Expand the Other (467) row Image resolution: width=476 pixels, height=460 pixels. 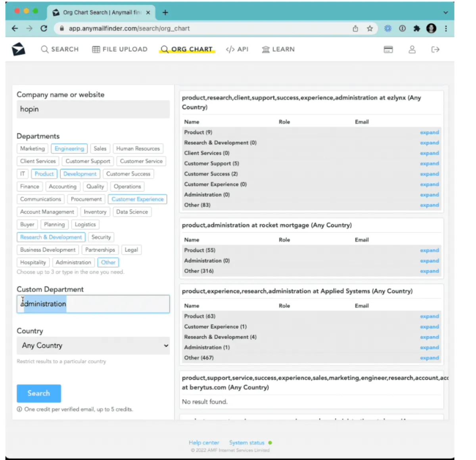430,358
